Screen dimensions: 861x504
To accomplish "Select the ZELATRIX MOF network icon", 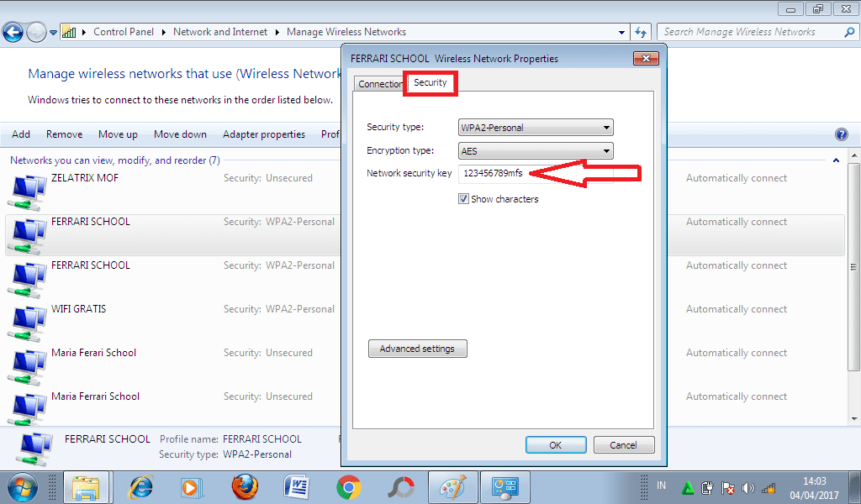I will 26,192.
